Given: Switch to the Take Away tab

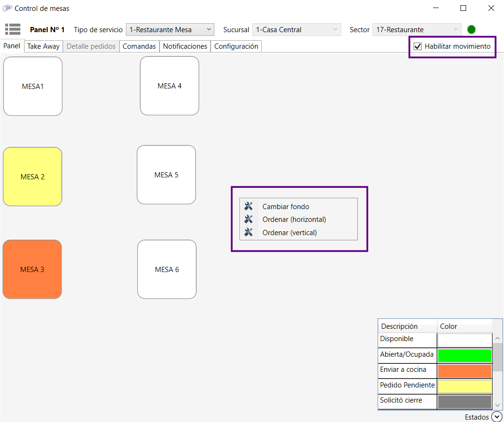Looking at the screenshot, I should [x=44, y=46].
